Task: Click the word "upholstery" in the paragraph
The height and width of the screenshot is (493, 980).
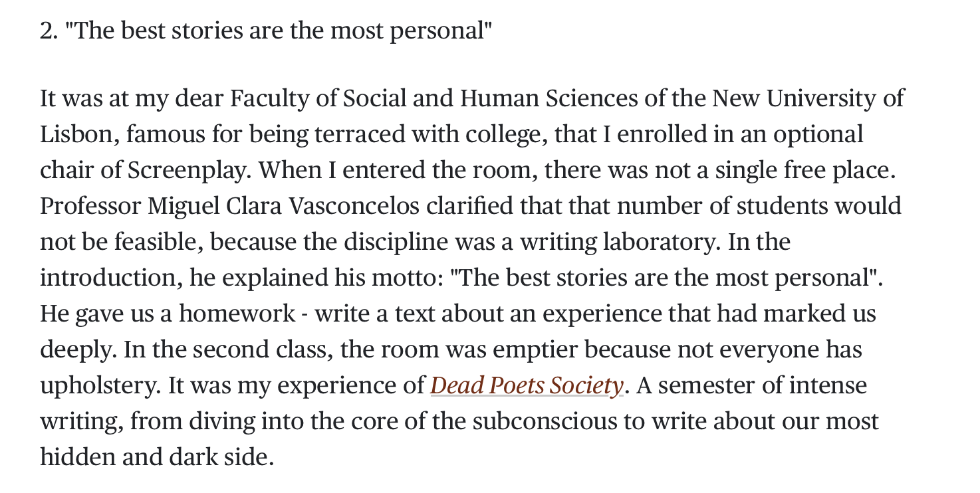Action: [100, 386]
